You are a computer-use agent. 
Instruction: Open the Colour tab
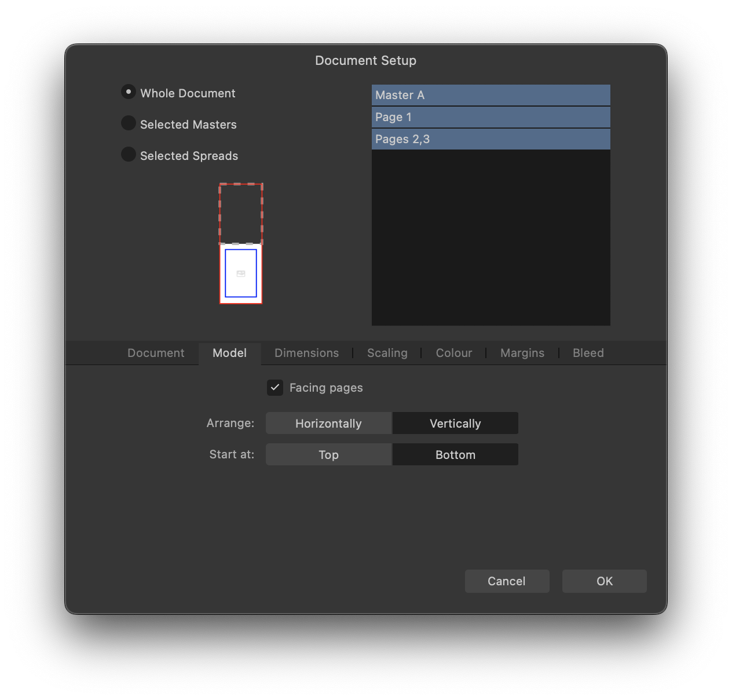[x=453, y=353]
